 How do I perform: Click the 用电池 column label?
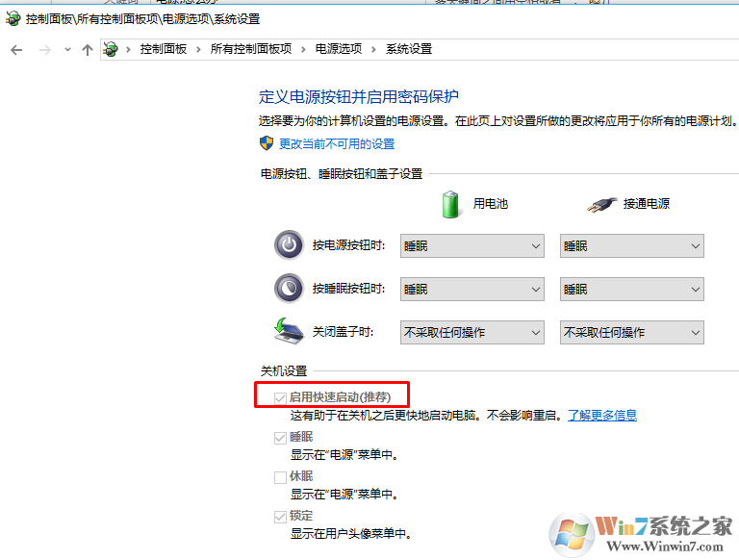point(491,204)
